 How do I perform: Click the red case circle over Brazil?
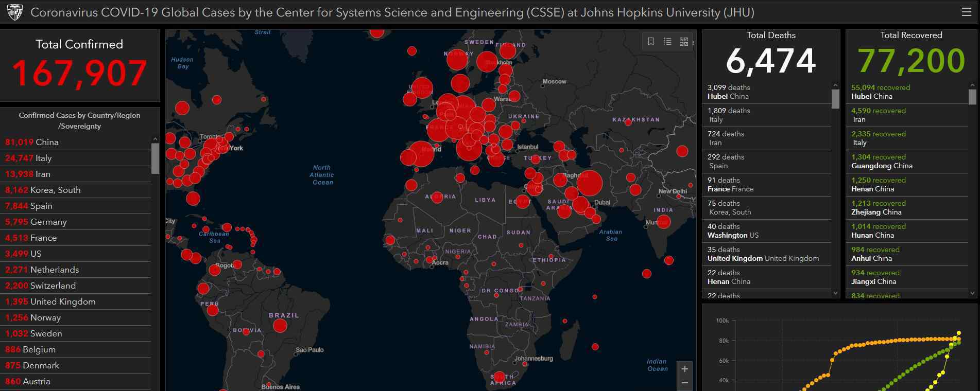click(280, 325)
